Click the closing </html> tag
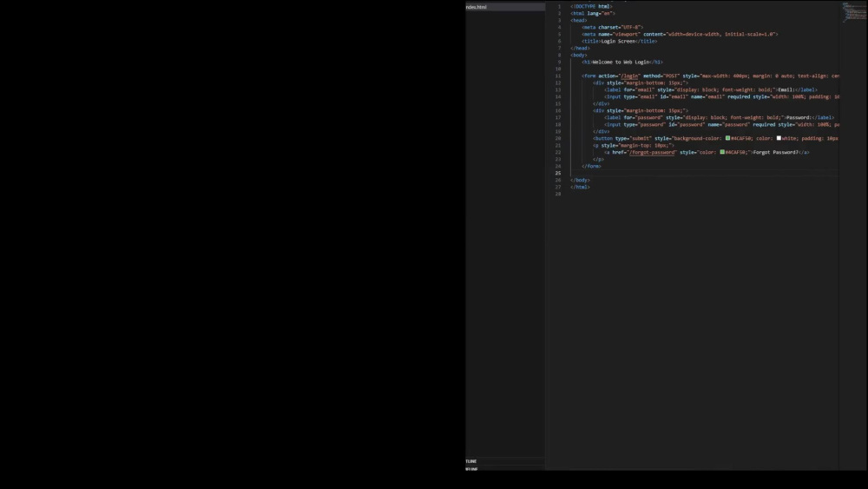This screenshot has width=868, height=489. coord(580,188)
